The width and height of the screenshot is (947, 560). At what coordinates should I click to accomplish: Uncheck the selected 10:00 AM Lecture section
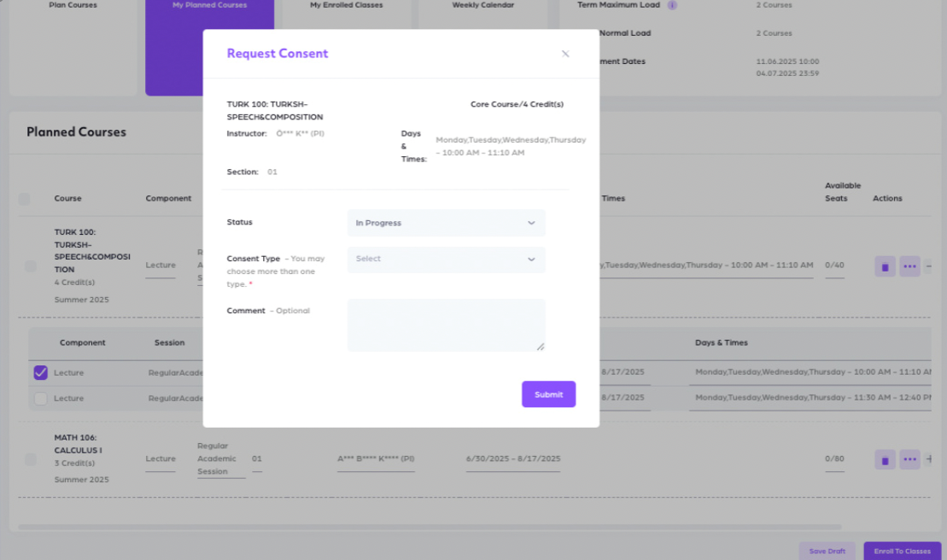coord(40,373)
